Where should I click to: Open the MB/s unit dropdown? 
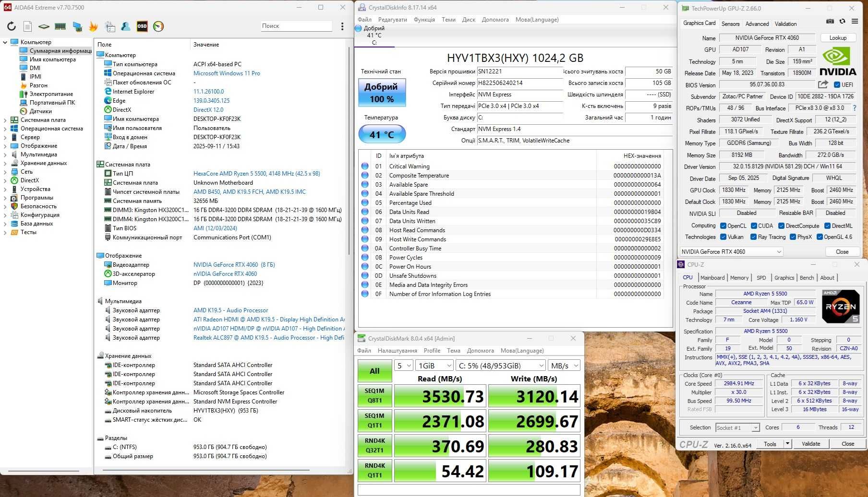pos(564,366)
